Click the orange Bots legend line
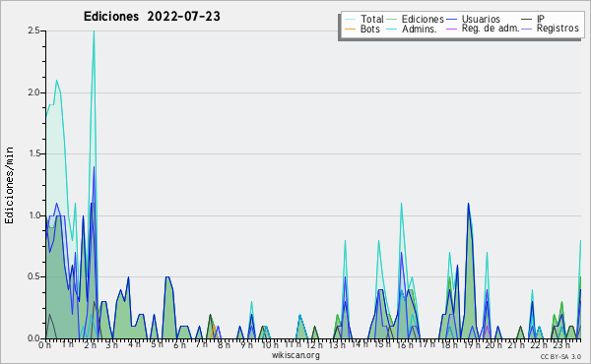This screenshot has height=364, width=591. [x=350, y=29]
